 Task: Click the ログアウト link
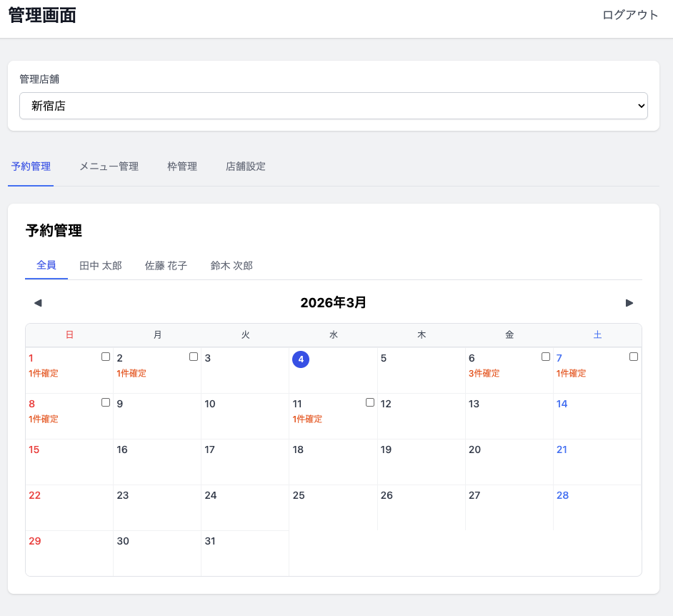[630, 15]
